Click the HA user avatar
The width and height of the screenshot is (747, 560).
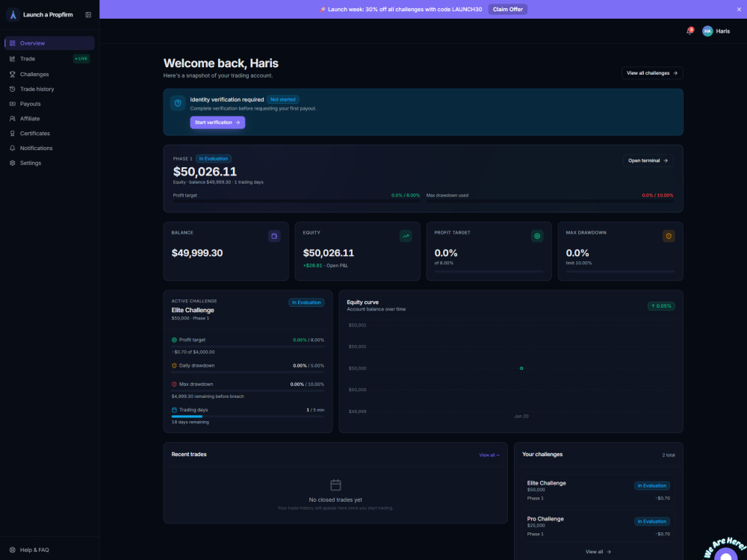coord(707,31)
